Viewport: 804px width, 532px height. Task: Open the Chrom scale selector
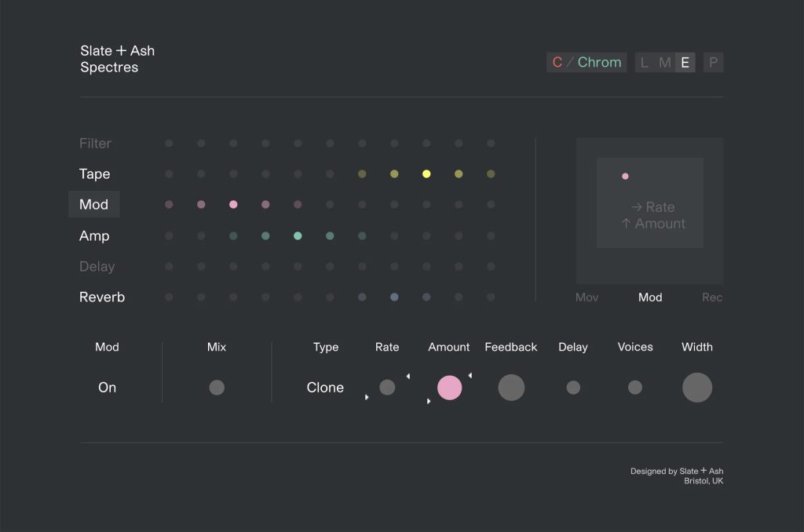click(599, 63)
